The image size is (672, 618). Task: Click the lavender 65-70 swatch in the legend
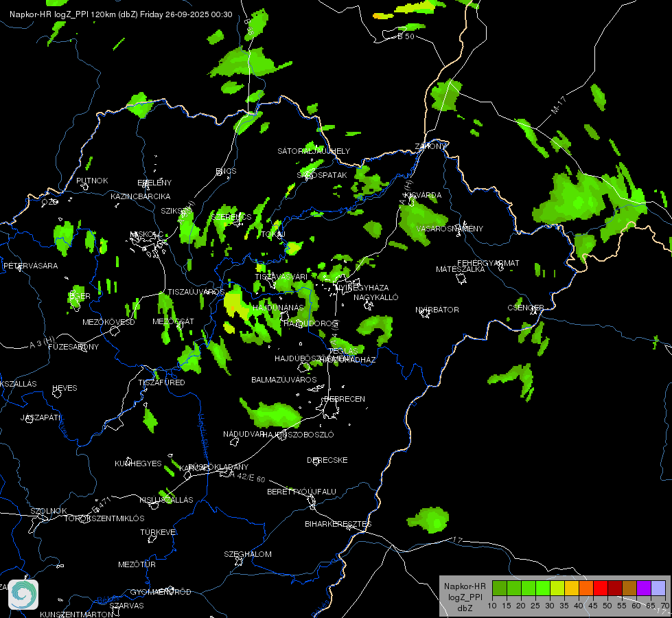[x=658, y=588]
